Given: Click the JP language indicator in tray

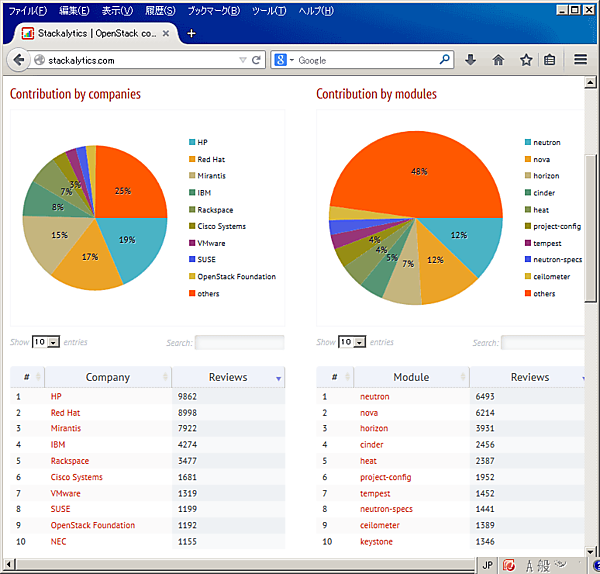Looking at the screenshot, I should click(487, 565).
